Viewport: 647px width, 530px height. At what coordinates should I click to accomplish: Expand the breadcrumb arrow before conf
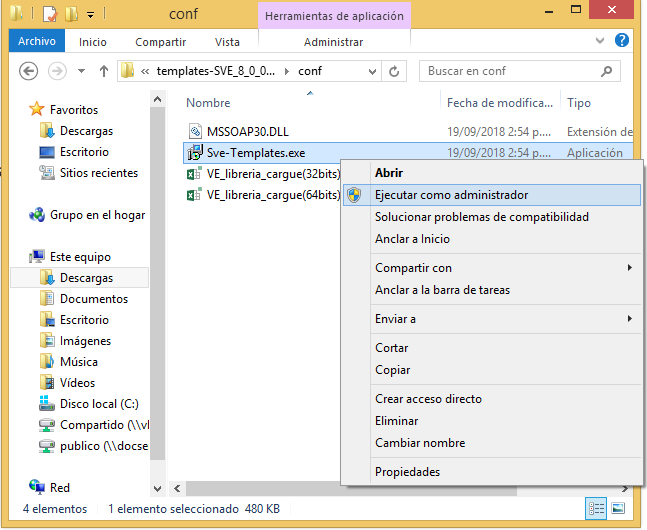click(x=286, y=71)
